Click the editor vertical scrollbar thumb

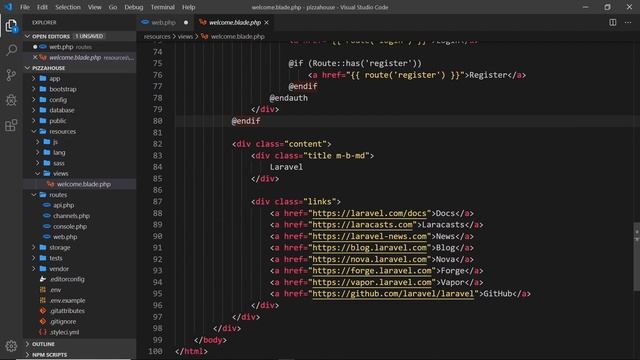636,256
